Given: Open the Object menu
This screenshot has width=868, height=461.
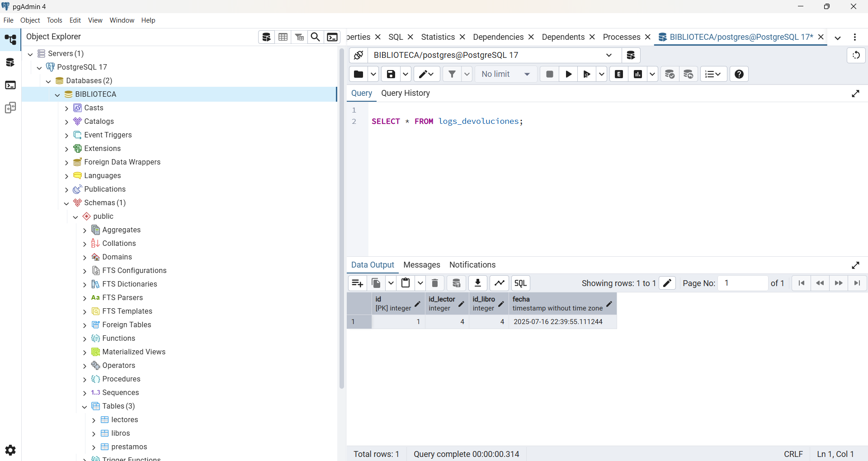Looking at the screenshot, I should [30, 20].
